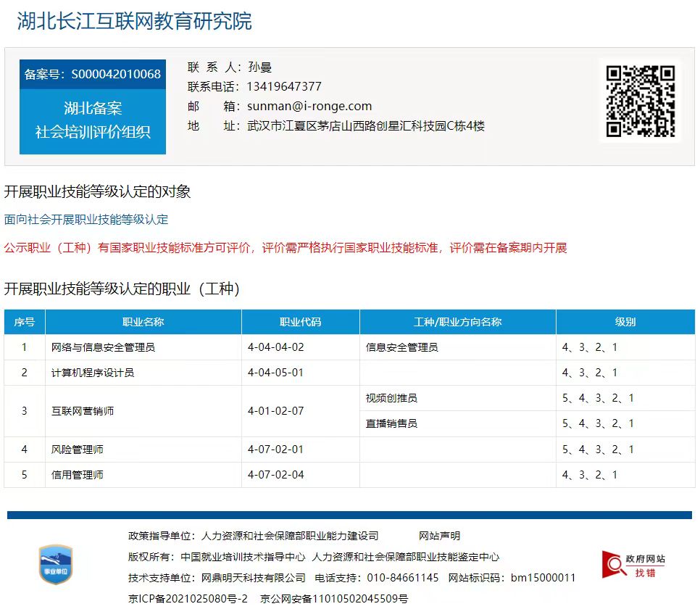Click the 备案号 S000042010068 label
Viewport: 700px width, 609px height.
[x=93, y=74]
